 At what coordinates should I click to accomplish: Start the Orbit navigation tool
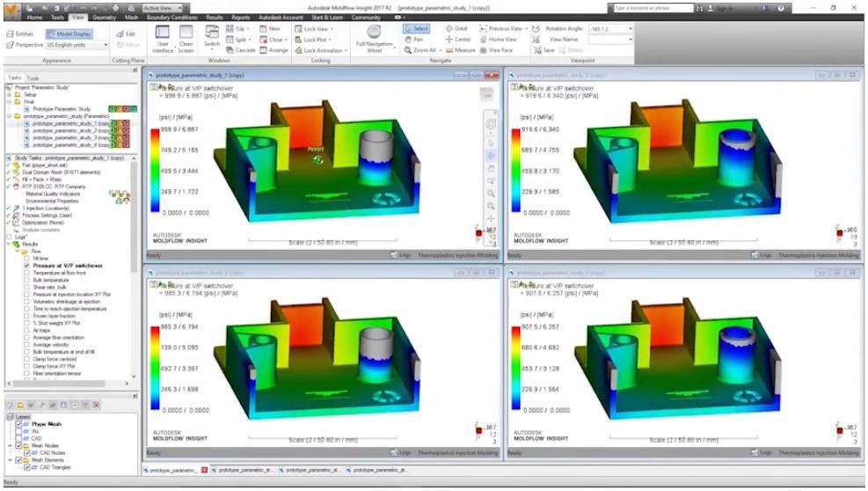[x=456, y=28]
